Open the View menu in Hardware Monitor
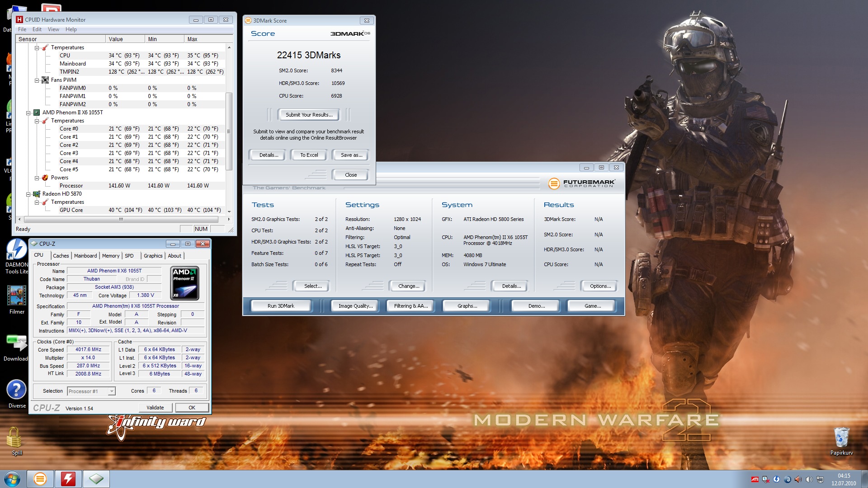Viewport: 868px width, 488px height. click(53, 29)
